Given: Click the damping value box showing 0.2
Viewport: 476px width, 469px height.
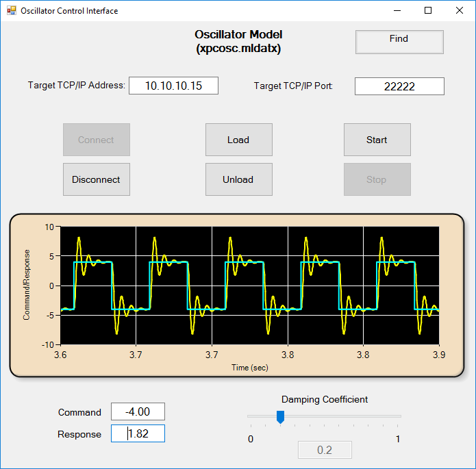Looking at the screenshot, I should pos(325,450).
